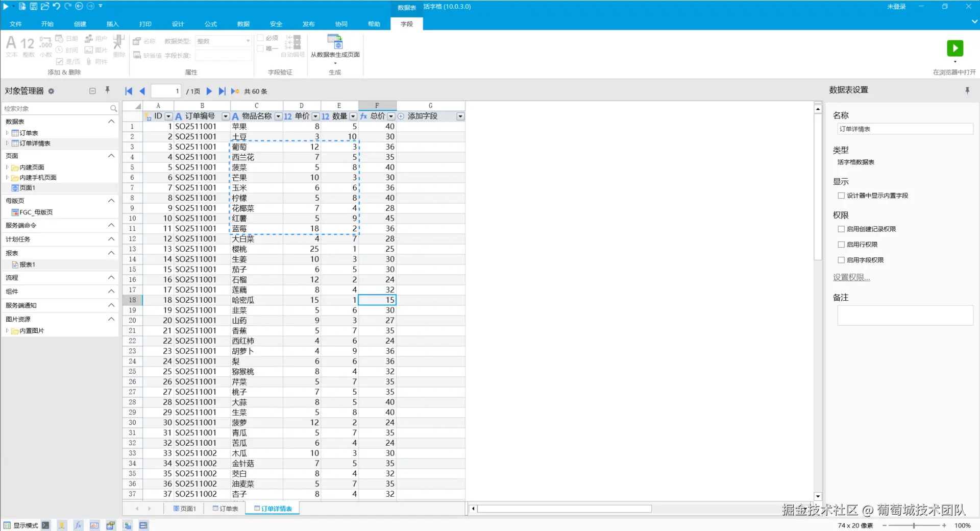The image size is (980, 531).
Task: Open the 物品名称 column header dropdown
Action: point(278,116)
